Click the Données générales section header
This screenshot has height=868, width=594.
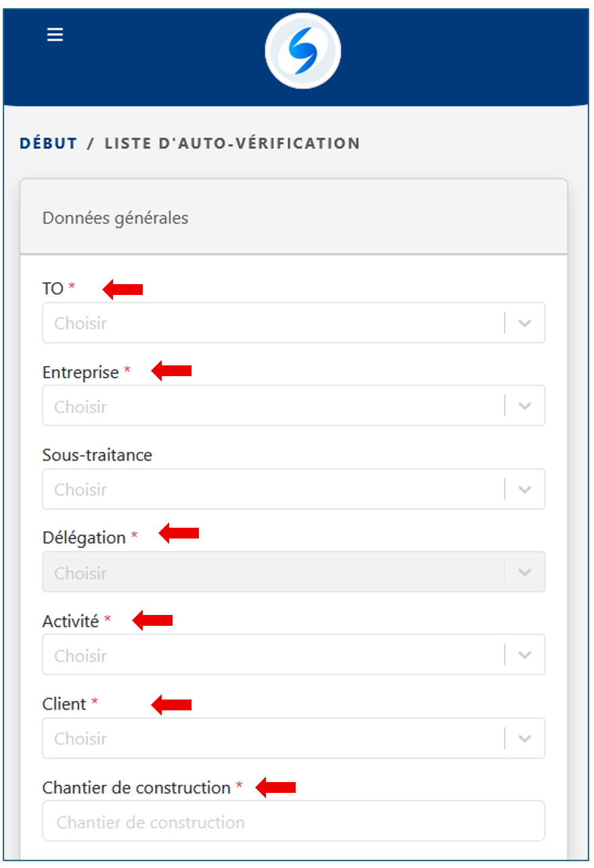click(x=116, y=218)
